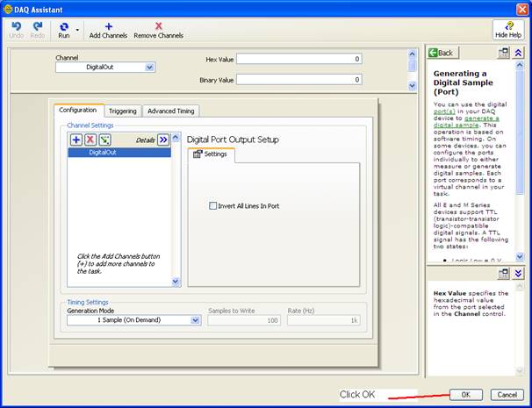
Task: Run the DAQ task
Action: 64,30
